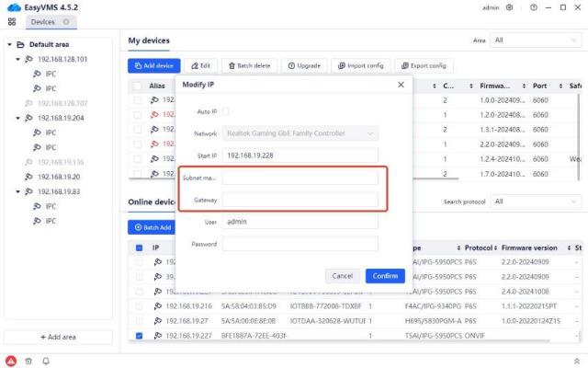Open the apps grid menu icon

(x=11, y=21)
